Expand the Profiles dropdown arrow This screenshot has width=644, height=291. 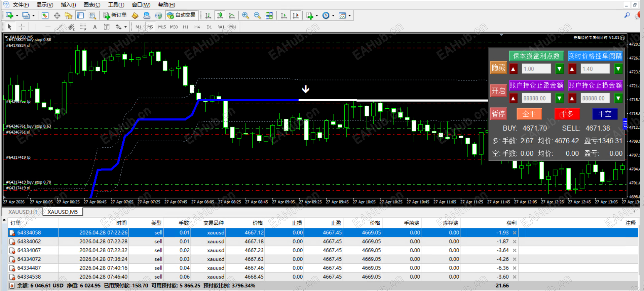point(33,16)
